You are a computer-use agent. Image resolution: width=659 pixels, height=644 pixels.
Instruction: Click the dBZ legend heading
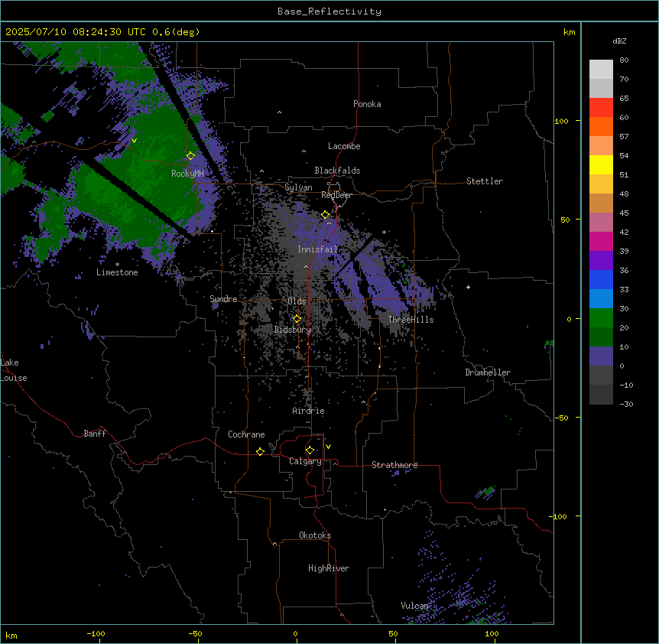click(619, 41)
